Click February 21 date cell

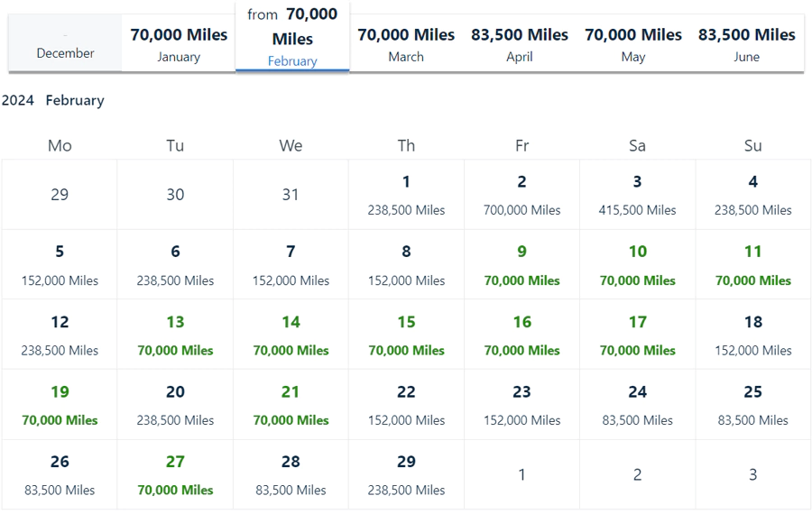point(291,405)
